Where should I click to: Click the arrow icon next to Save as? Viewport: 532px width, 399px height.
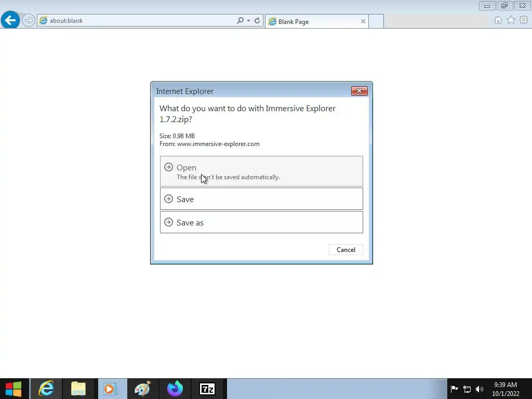(169, 222)
